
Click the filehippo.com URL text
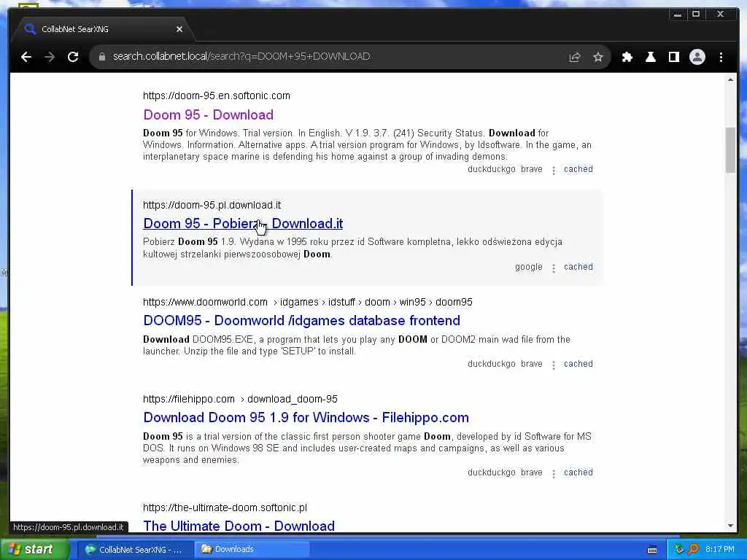[189, 399]
